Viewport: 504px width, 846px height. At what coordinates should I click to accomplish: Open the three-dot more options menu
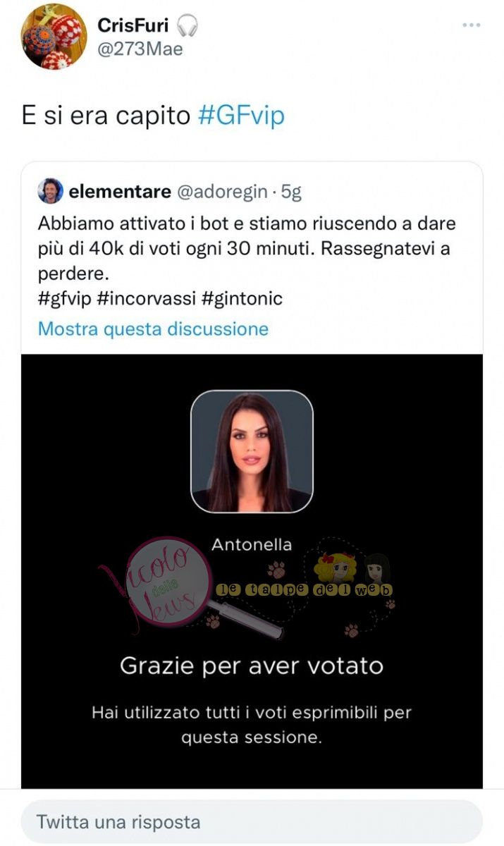coord(471,25)
